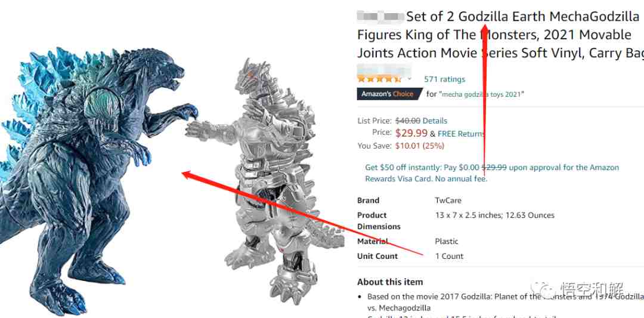This screenshot has height=318, width=644.
Task: Click the TwCare brand value
Action: click(x=448, y=200)
